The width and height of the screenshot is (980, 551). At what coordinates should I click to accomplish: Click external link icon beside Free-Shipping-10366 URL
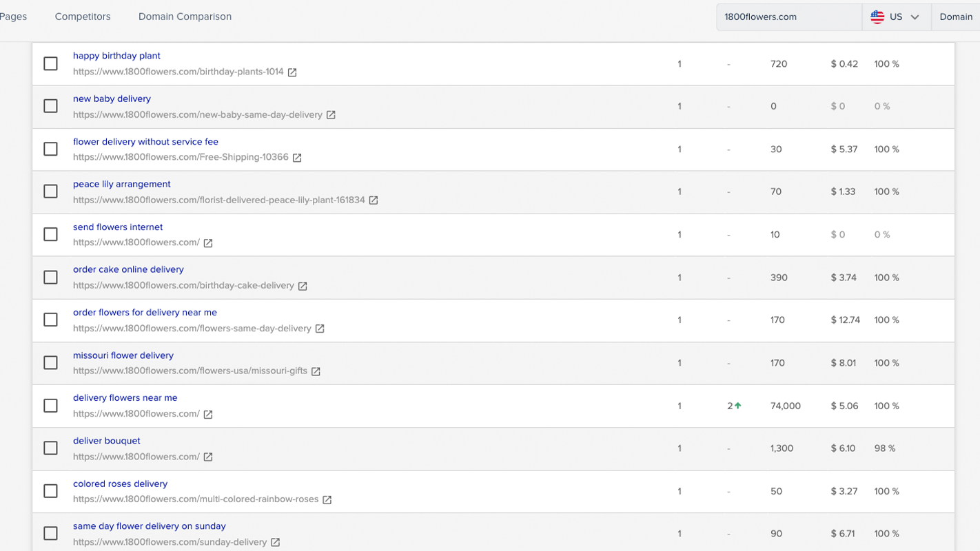(297, 158)
